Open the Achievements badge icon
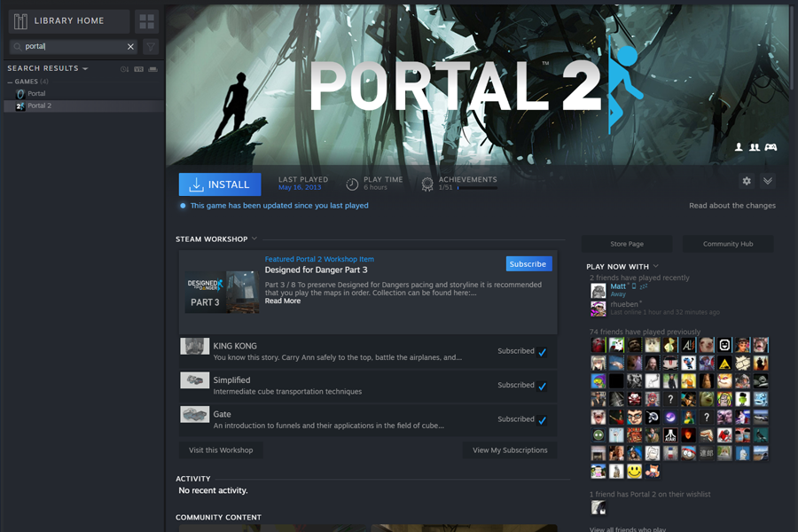Screen dimensions: 798x532 click(x=427, y=184)
